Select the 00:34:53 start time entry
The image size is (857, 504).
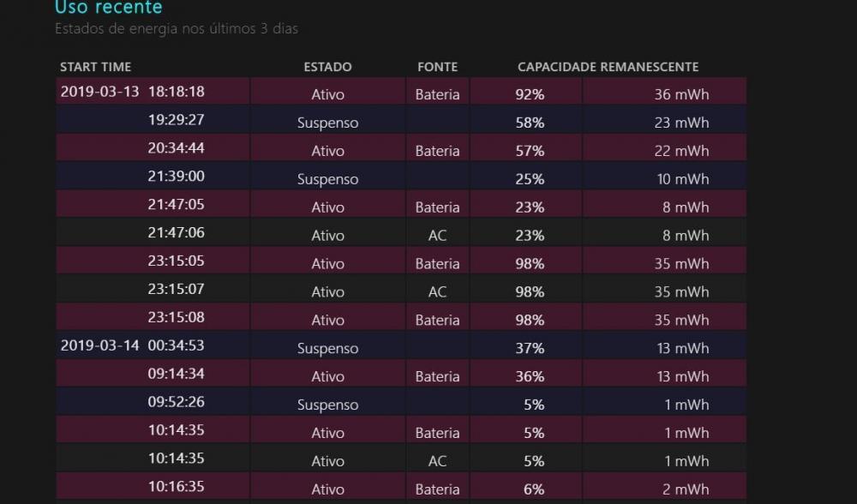click(x=176, y=345)
